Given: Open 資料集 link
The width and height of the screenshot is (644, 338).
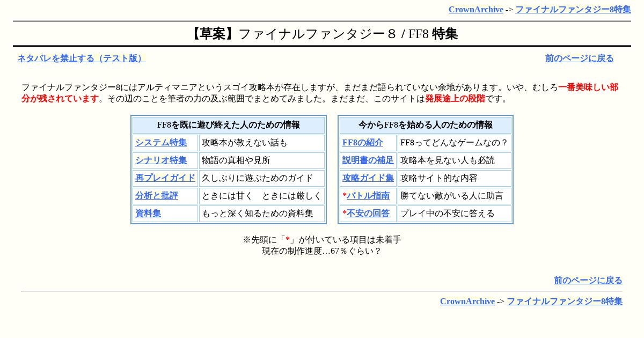Looking at the screenshot, I should click(148, 214).
